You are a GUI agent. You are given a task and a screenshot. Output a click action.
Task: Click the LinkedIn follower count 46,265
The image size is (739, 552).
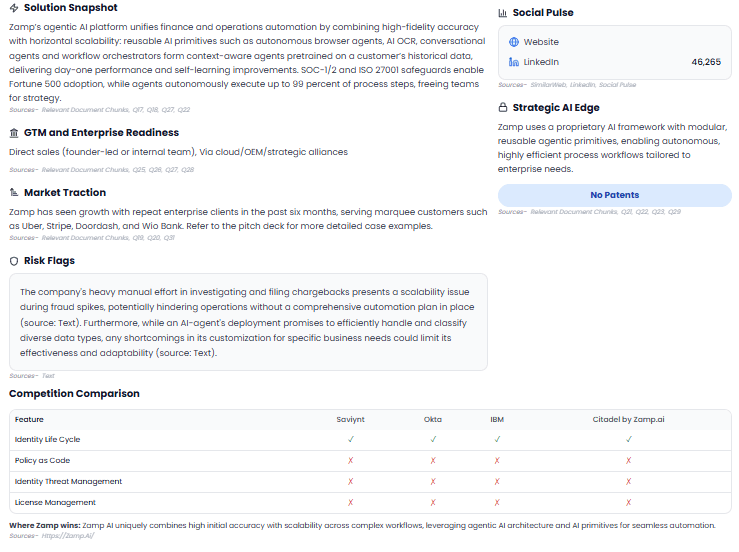click(x=705, y=62)
